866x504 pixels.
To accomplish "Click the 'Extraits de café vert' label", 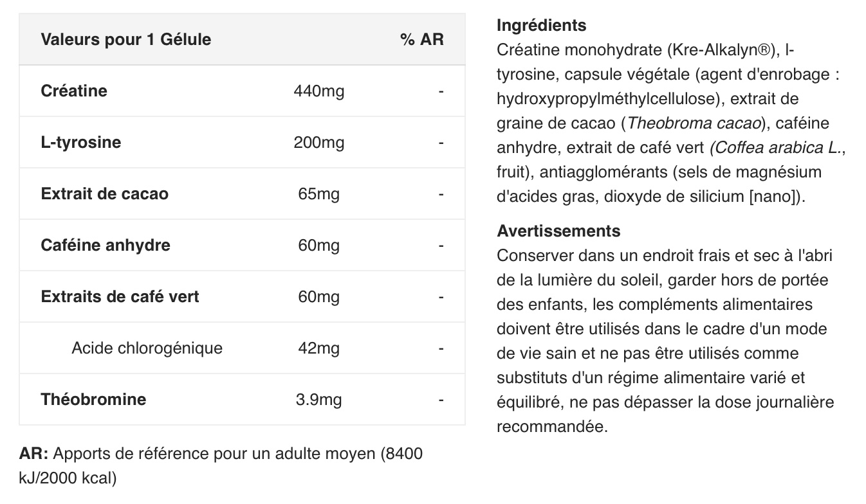I will (120, 296).
